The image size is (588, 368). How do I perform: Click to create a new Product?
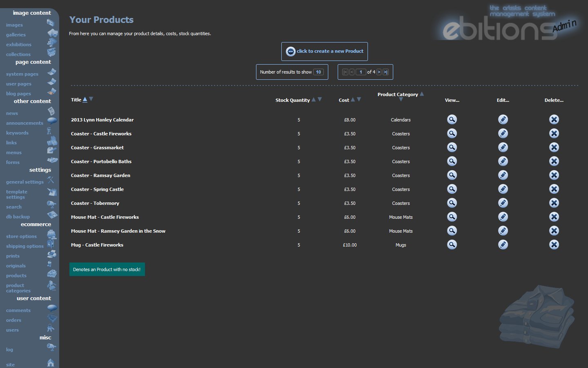pos(324,51)
